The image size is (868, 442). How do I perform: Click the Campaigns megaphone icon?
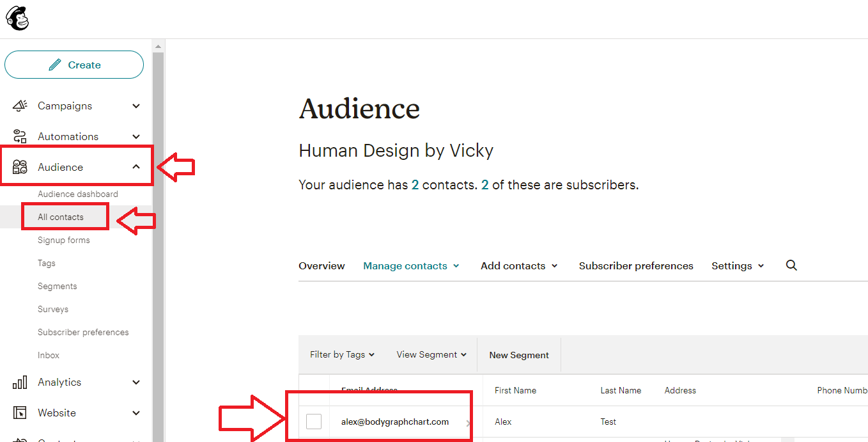pyautogui.click(x=20, y=106)
